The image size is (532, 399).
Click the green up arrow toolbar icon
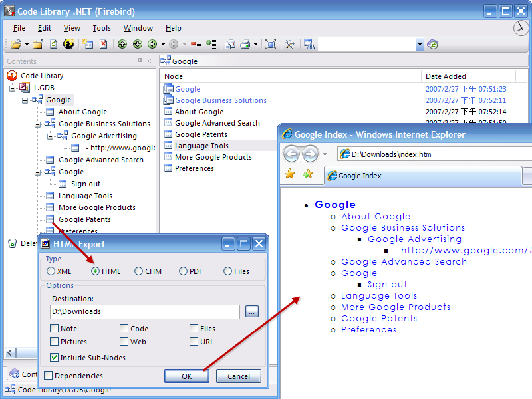pos(122,44)
